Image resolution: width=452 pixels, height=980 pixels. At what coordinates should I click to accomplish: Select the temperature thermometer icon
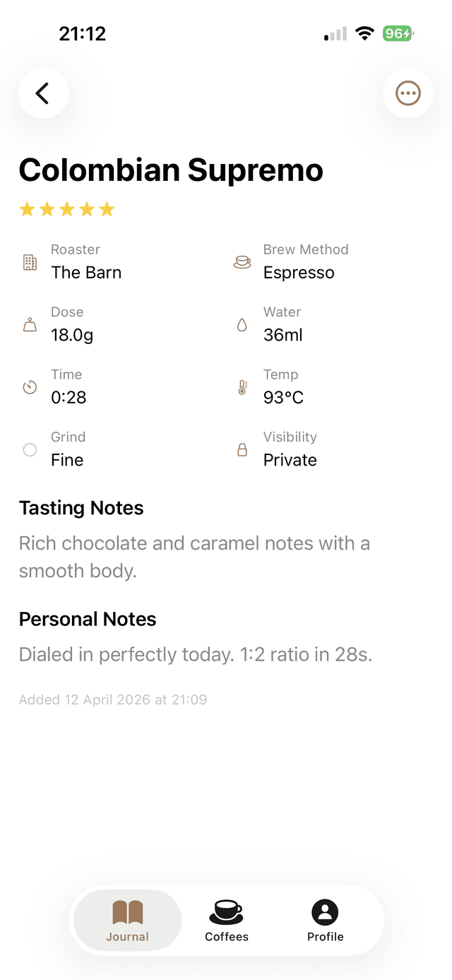click(x=242, y=386)
